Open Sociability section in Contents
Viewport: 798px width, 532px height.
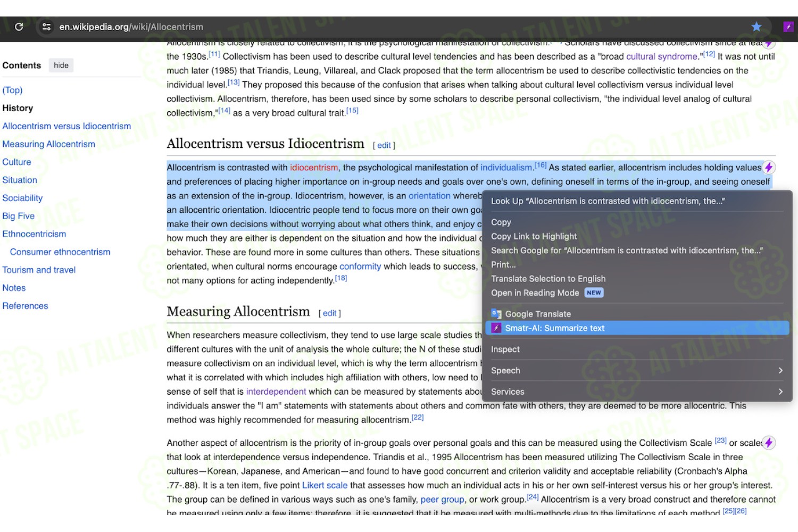[22, 198]
